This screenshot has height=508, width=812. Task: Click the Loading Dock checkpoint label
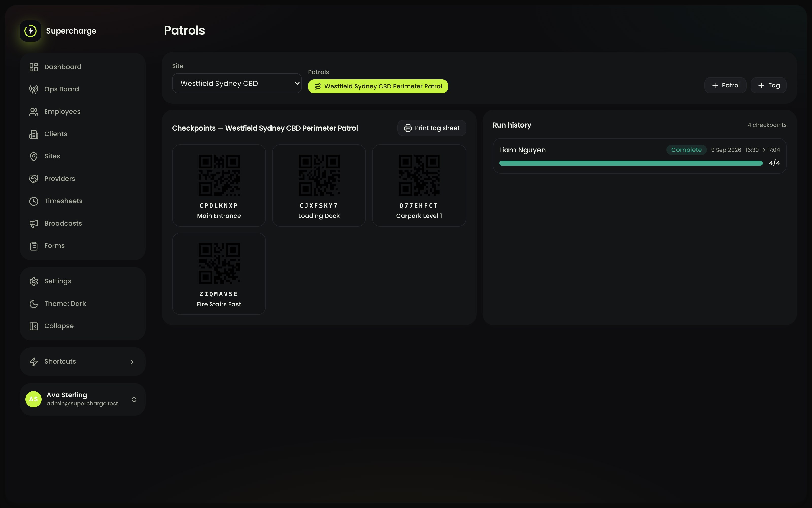pyautogui.click(x=319, y=216)
